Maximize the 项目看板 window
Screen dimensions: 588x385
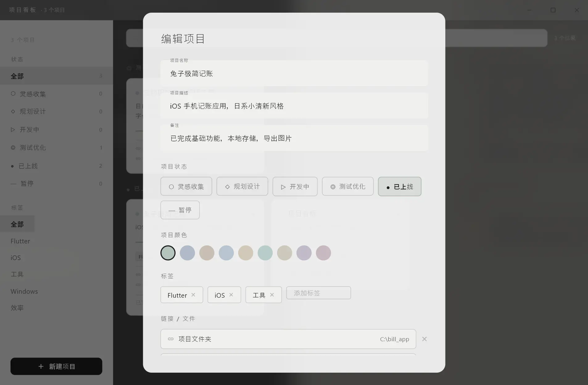tap(553, 10)
